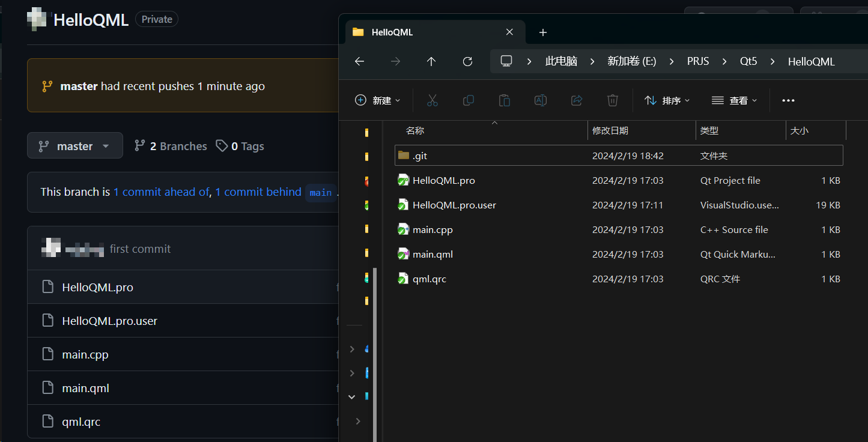Open the 排序 (Sort) dropdown in Explorer
The image size is (868, 442).
click(667, 100)
